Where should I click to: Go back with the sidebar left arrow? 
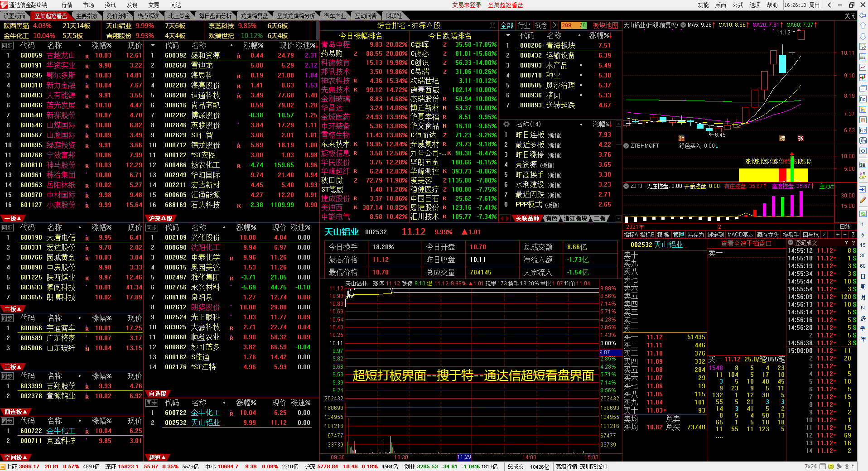point(863,16)
